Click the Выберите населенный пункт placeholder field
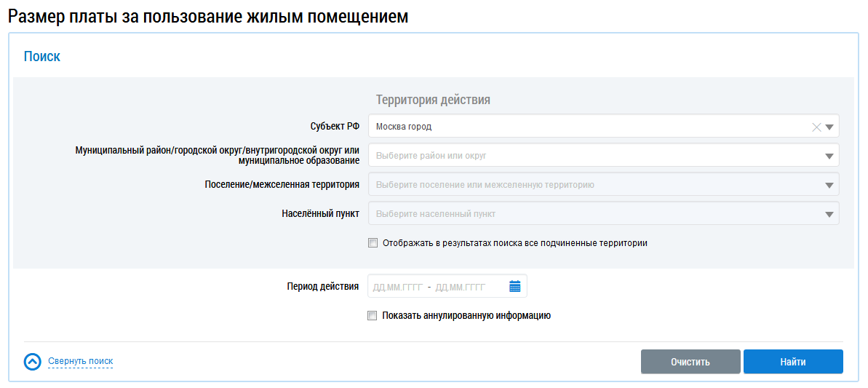 pos(582,214)
